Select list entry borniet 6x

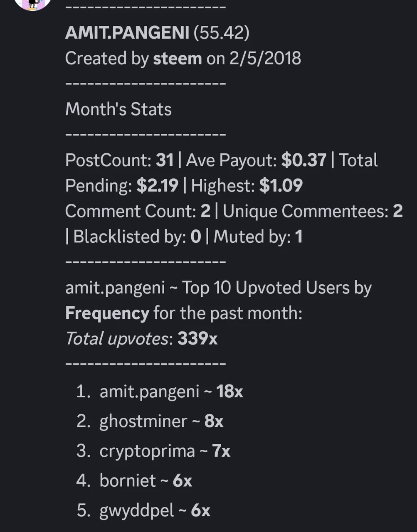coord(146,481)
